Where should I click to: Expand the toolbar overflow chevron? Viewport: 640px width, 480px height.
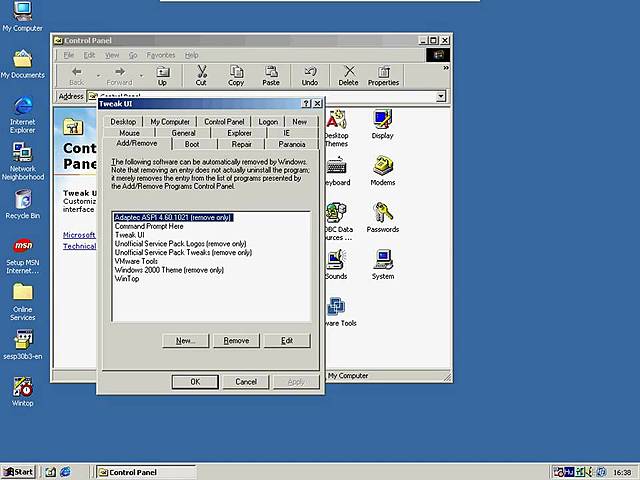coord(446,68)
